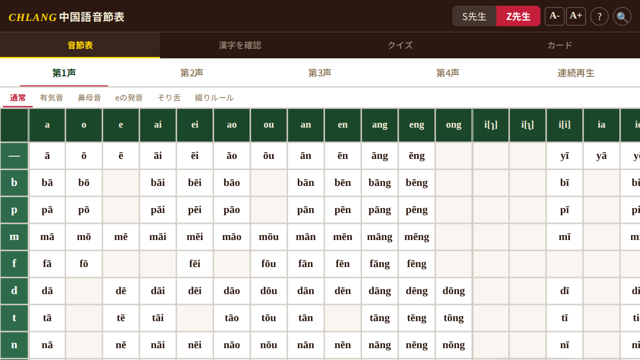Switch voice to Z先生
Viewport: 640px width, 360px height.
click(518, 16)
